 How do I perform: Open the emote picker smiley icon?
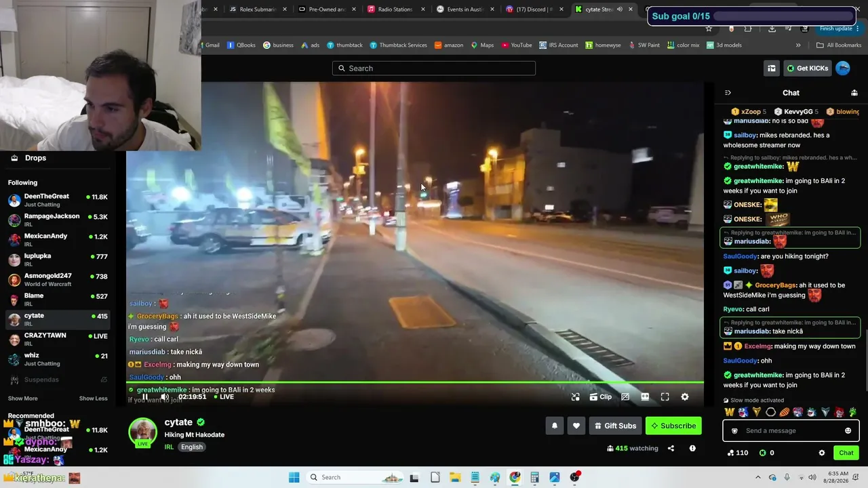pos(848,430)
